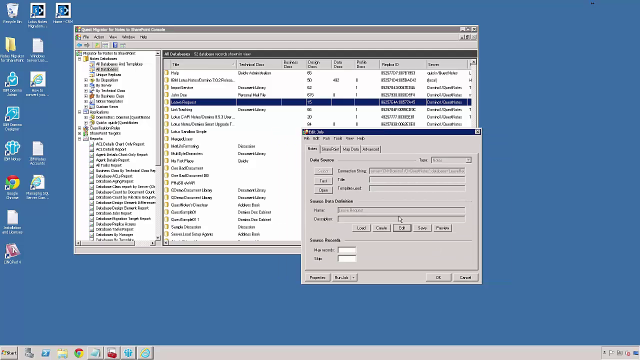This screenshot has width=640, height=360.
Task: Open the Type dropdown in Data Source
Action: (x=469, y=160)
